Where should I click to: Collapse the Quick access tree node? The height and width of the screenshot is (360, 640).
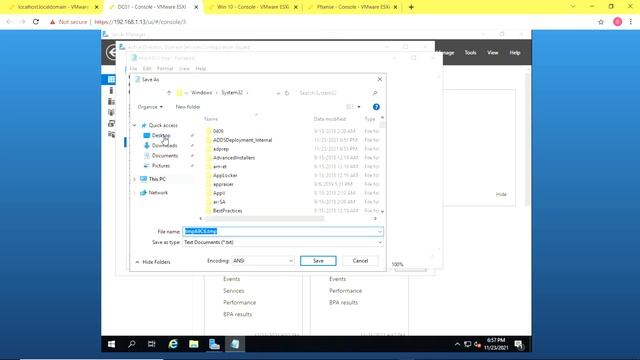point(134,125)
